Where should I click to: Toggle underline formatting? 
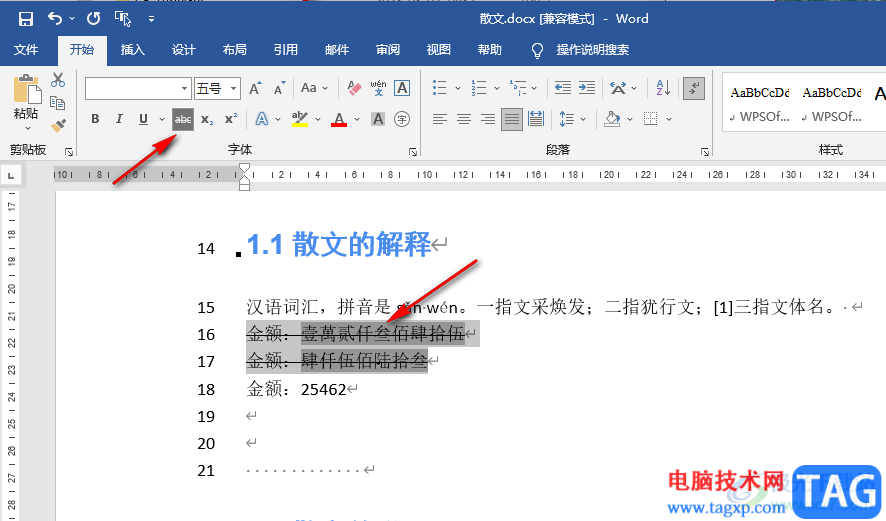tap(144, 119)
